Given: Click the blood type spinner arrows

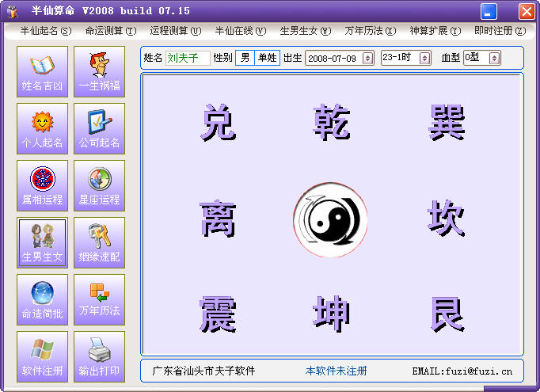Looking at the screenshot, I should (495, 59).
